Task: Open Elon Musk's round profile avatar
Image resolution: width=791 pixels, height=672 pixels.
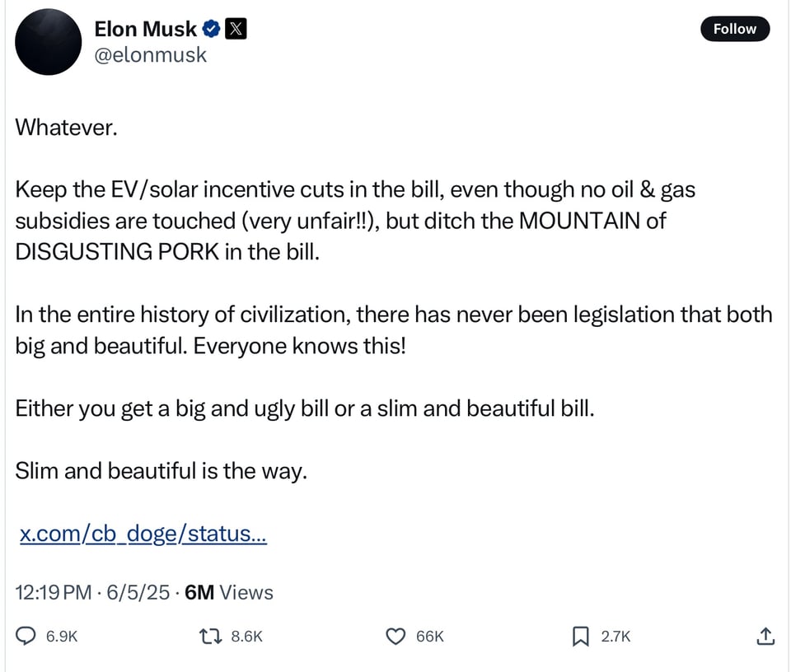Action: tap(49, 42)
